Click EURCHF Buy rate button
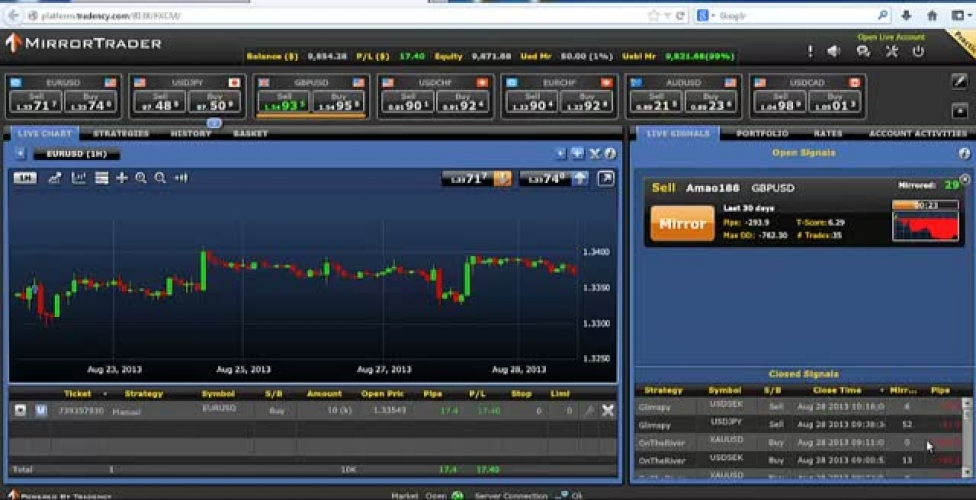Image resolution: width=976 pixels, height=500 pixels. [x=586, y=102]
